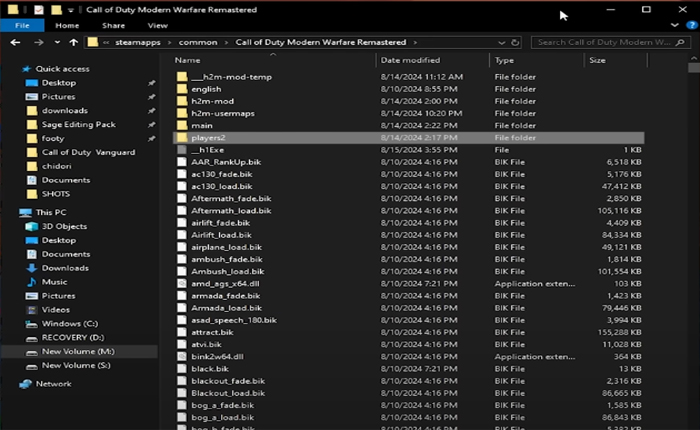Expand chevron after Call of Duty breadcrumb
700x430 pixels.
(x=415, y=42)
